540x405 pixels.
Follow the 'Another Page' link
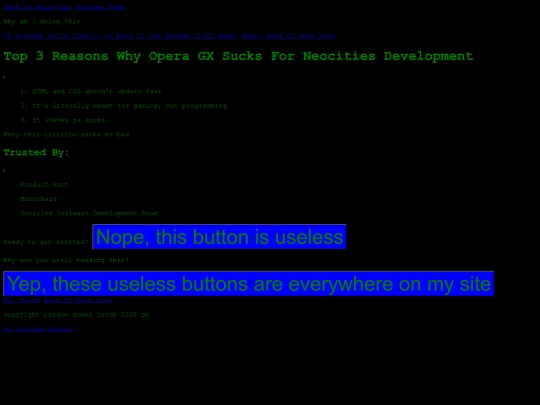tap(100, 7)
